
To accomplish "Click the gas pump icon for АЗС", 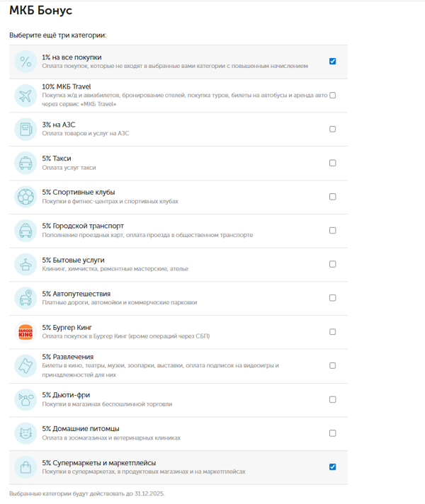I will tap(25, 130).
